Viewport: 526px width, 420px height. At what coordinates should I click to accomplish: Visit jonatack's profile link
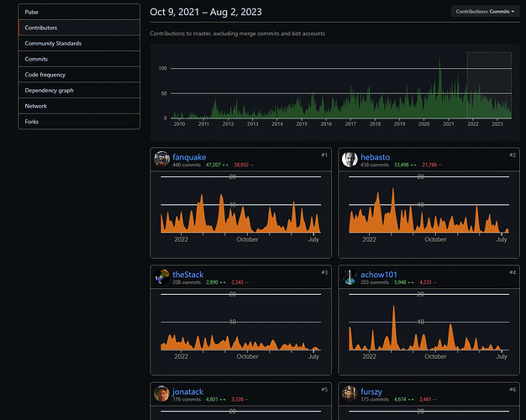(188, 391)
